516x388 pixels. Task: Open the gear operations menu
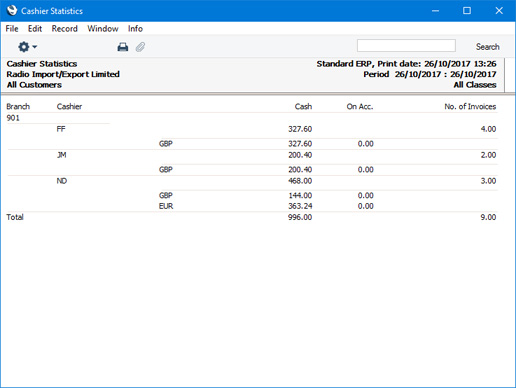pyautogui.click(x=27, y=47)
